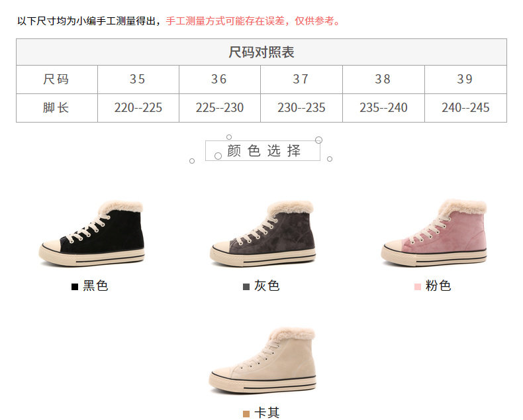The image size is (523, 420).
Task: Select size 37 column header
Action: click(x=301, y=79)
